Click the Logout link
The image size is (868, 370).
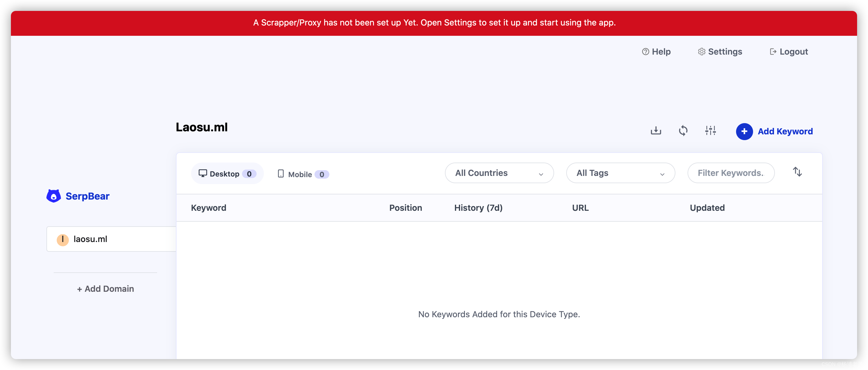click(789, 52)
